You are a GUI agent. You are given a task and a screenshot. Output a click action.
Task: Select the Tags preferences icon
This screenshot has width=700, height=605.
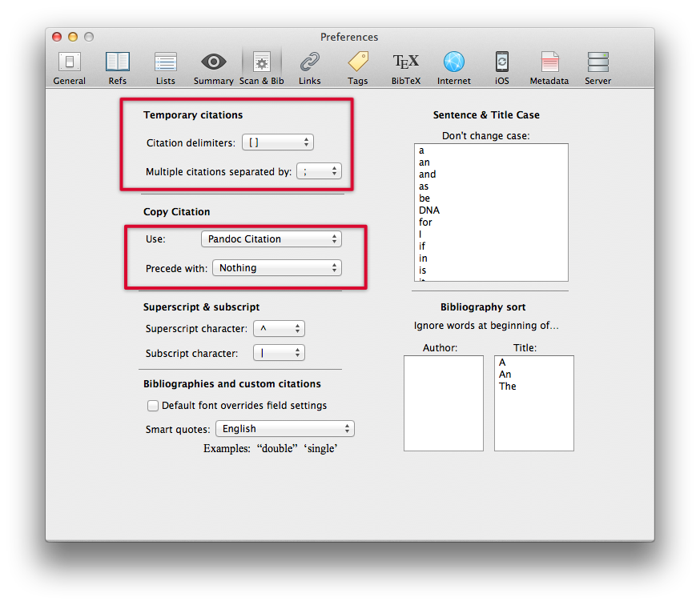tap(357, 67)
